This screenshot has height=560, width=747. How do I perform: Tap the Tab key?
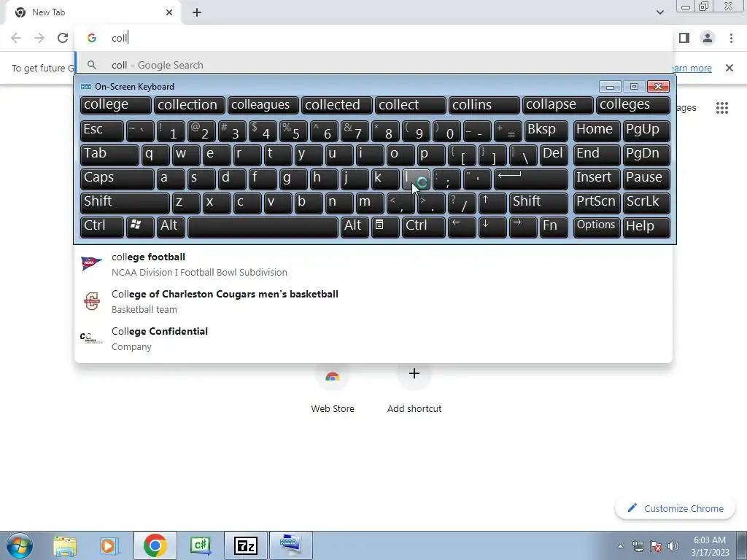coord(109,154)
